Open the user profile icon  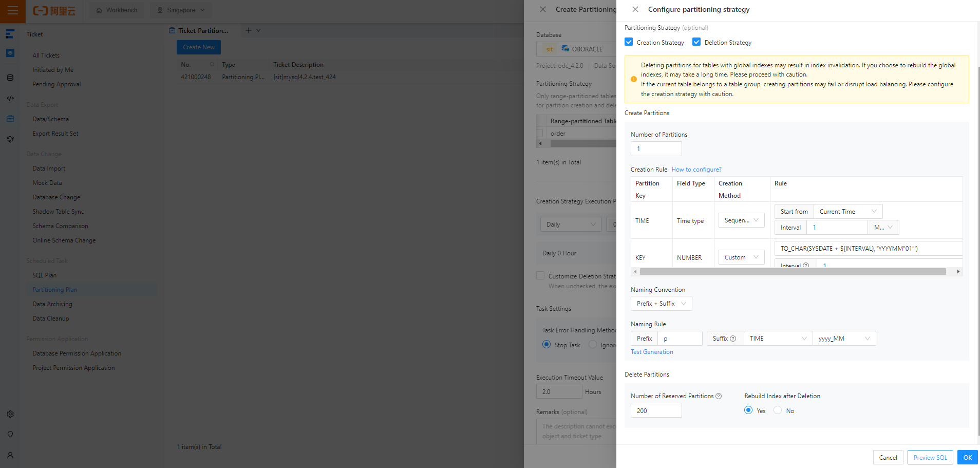pyautogui.click(x=10, y=455)
